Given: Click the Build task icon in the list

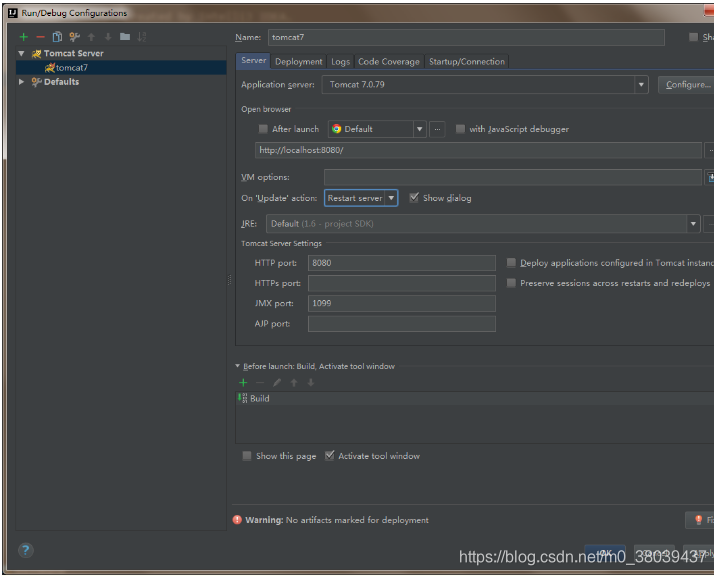Looking at the screenshot, I should [242, 398].
